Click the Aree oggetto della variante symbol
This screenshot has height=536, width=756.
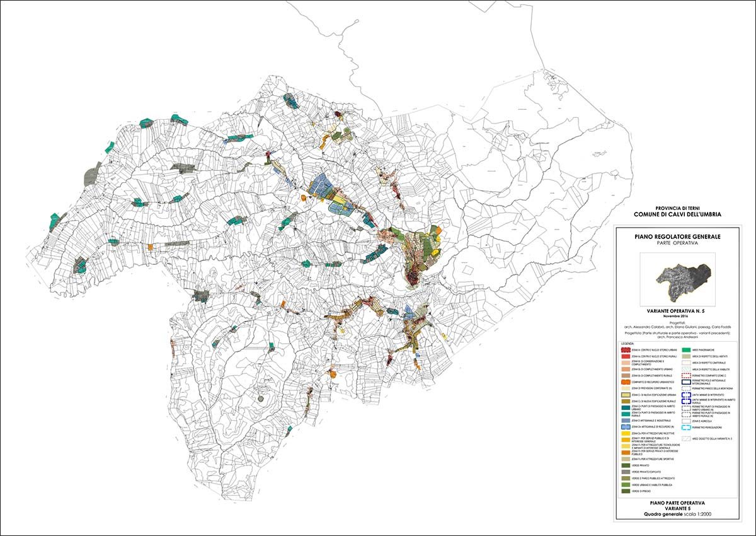686,438
